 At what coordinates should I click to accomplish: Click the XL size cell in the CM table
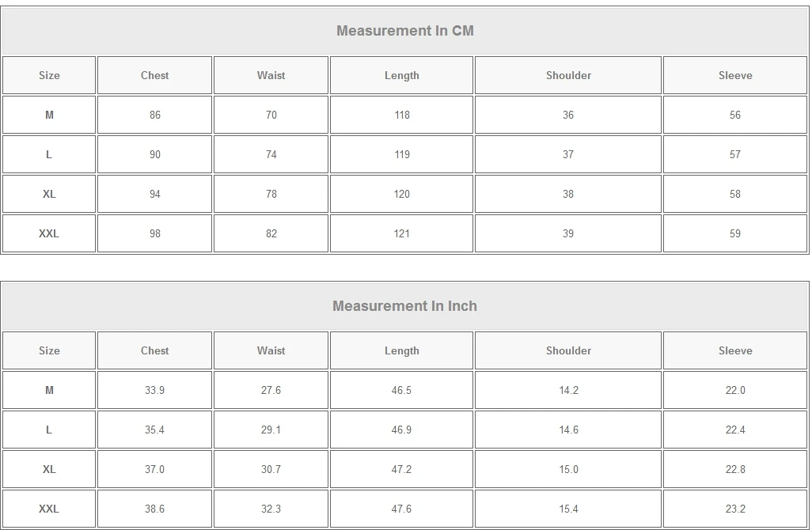click(49, 194)
